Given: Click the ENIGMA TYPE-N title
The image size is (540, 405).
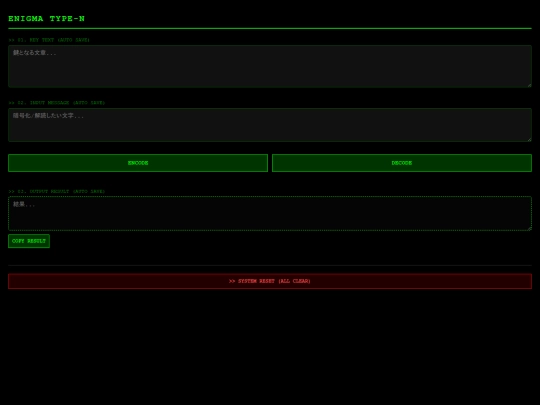Looking at the screenshot, I should click(x=46, y=19).
